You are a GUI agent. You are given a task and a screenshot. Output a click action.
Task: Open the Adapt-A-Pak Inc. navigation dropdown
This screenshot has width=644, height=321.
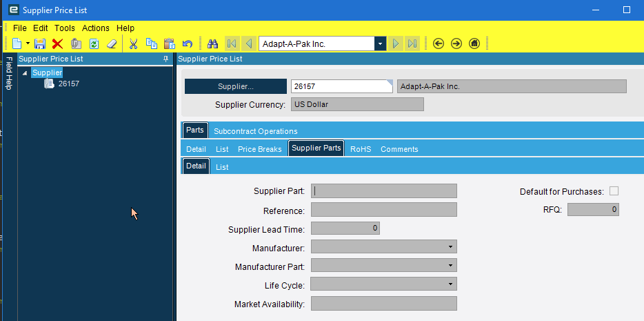pyautogui.click(x=381, y=43)
